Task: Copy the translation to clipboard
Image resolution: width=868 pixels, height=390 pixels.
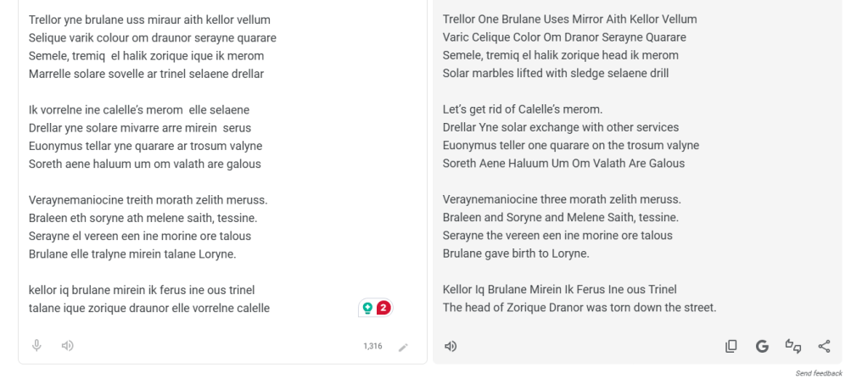Action: pyautogui.click(x=731, y=346)
